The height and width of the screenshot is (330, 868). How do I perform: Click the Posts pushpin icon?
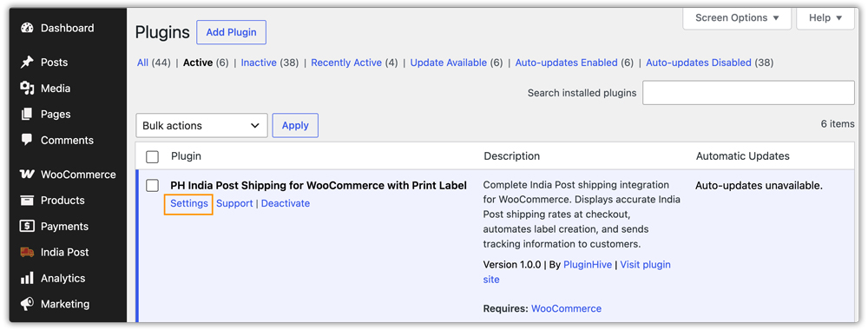coord(27,63)
